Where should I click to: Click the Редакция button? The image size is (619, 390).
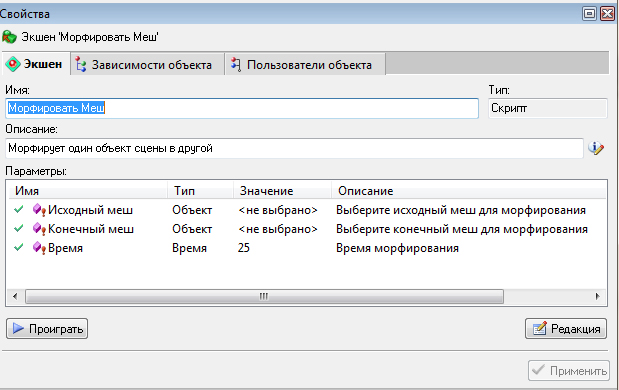click(x=566, y=329)
